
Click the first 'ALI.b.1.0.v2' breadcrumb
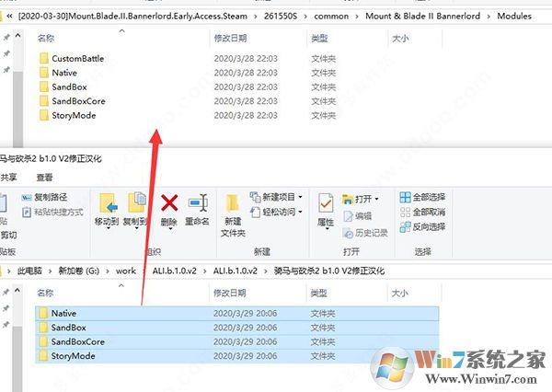coord(174,271)
